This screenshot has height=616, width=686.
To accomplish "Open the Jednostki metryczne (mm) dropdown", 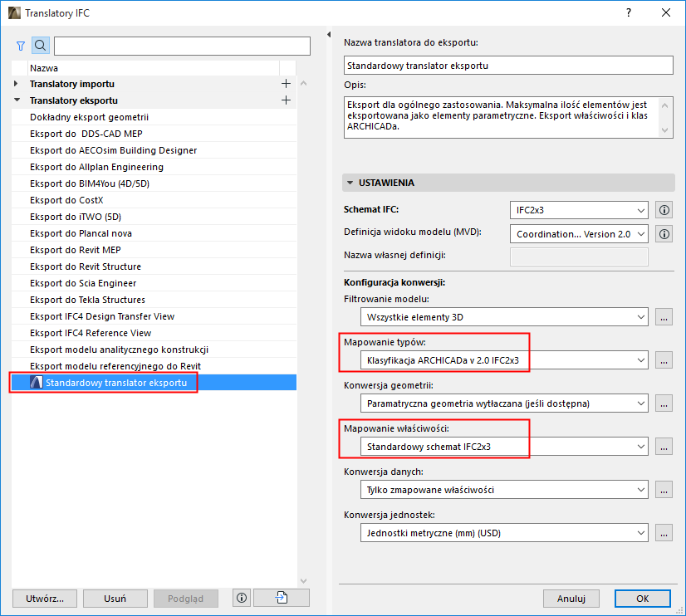I will (504, 533).
